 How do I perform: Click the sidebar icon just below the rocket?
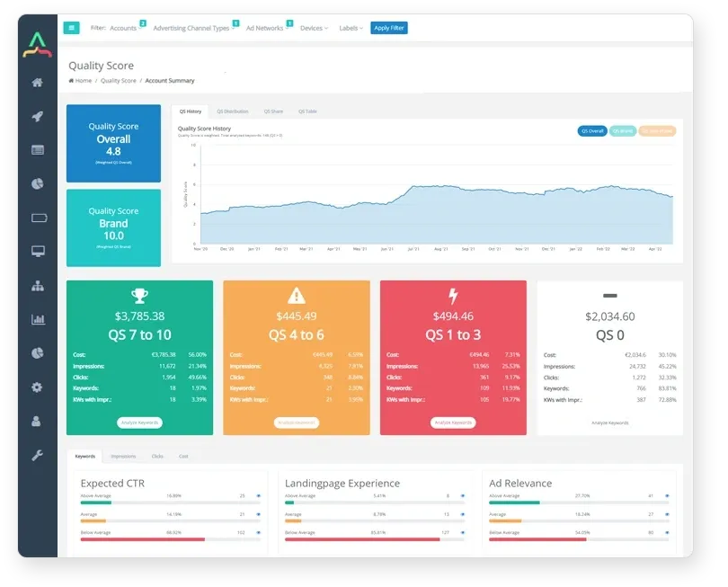pyautogui.click(x=38, y=150)
